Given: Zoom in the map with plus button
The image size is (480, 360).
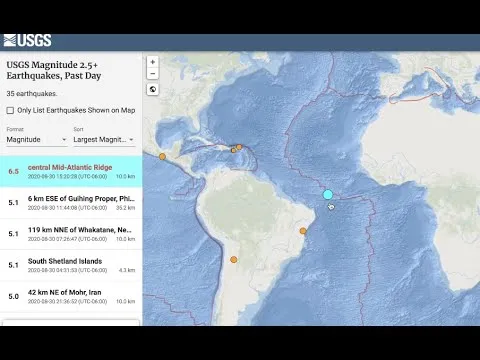Looking at the screenshot, I should tap(153, 62).
